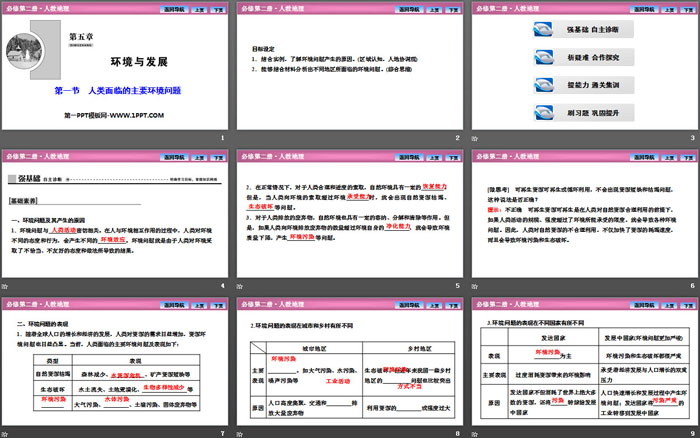This screenshot has height=438, width=700.
Task: Click the circular landscape photo on slide 1
Action: click(25, 51)
